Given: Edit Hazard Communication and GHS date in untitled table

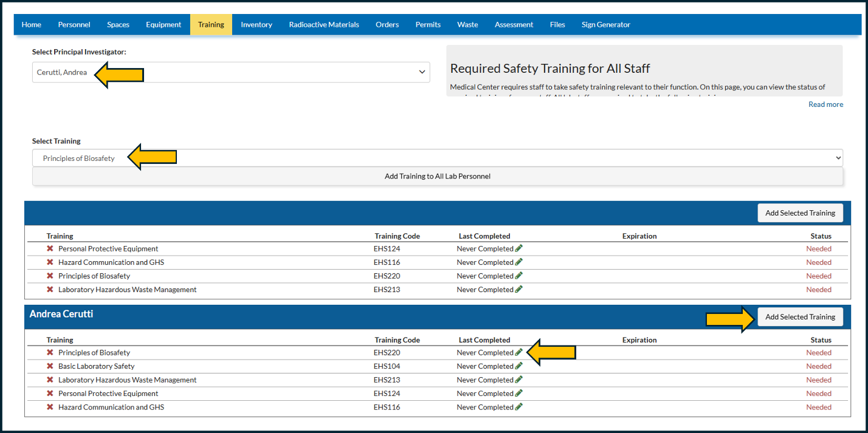Looking at the screenshot, I should (x=518, y=262).
